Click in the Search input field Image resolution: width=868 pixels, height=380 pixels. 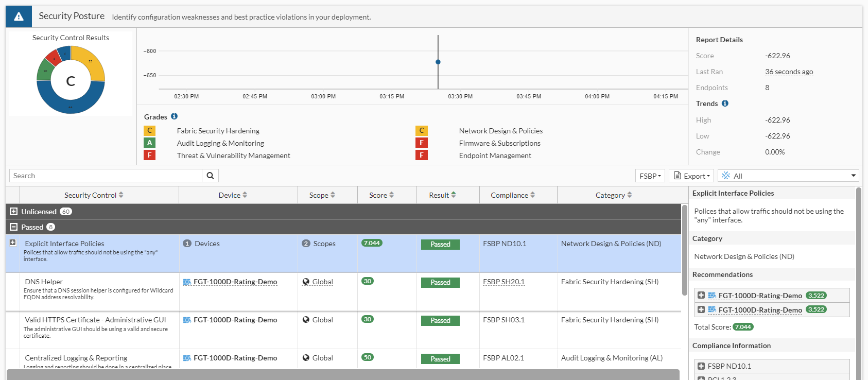click(106, 176)
